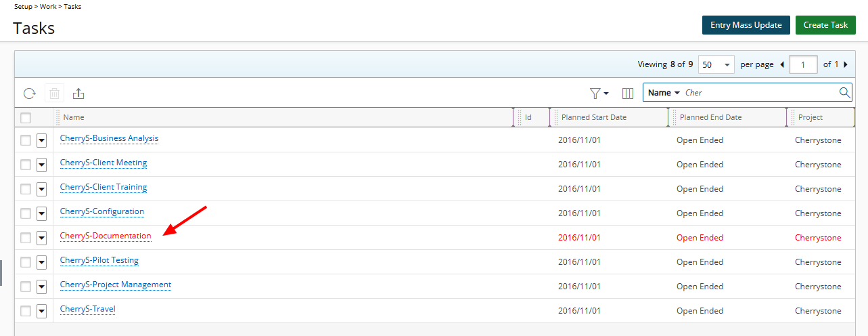Open CherryS-Travel row action dropdown

pyautogui.click(x=41, y=311)
